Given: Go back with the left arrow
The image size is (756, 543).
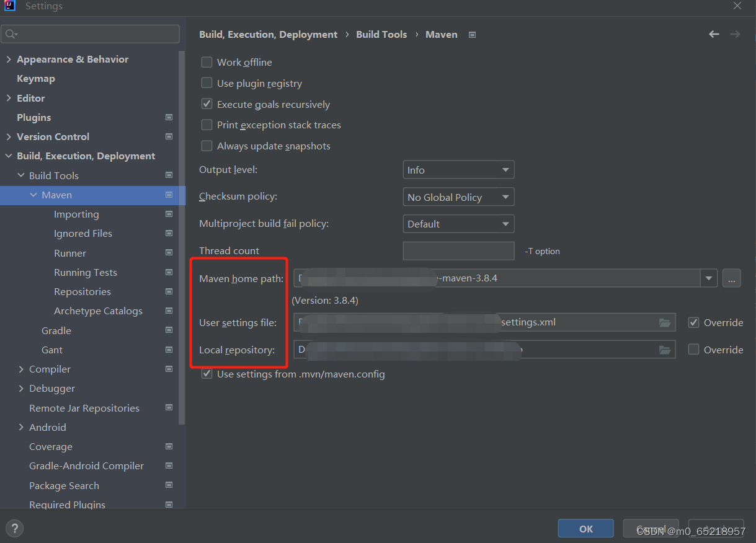Looking at the screenshot, I should (714, 35).
